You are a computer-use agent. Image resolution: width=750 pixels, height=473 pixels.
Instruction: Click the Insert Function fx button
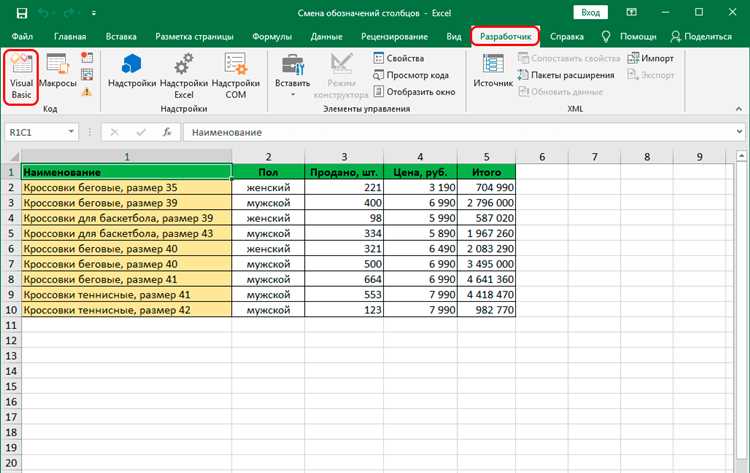point(166,132)
